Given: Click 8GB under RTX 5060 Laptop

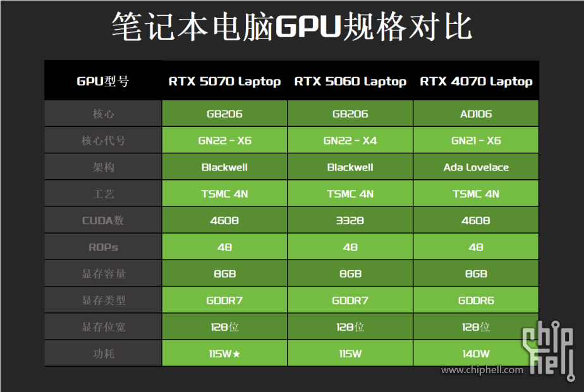Looking at the screenshot, I should pyautogui.click(x=350, y=274).
